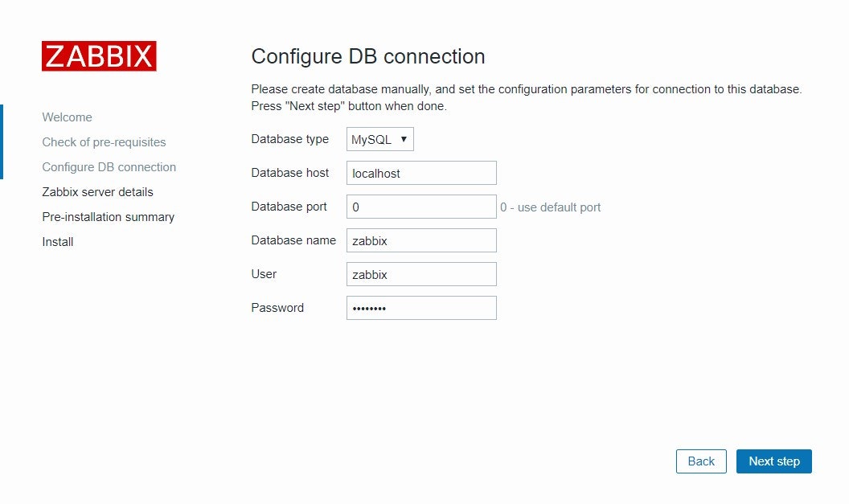Click the User field with value zabbix
This screenshot has width=849, height=504.
pos(420,273)
